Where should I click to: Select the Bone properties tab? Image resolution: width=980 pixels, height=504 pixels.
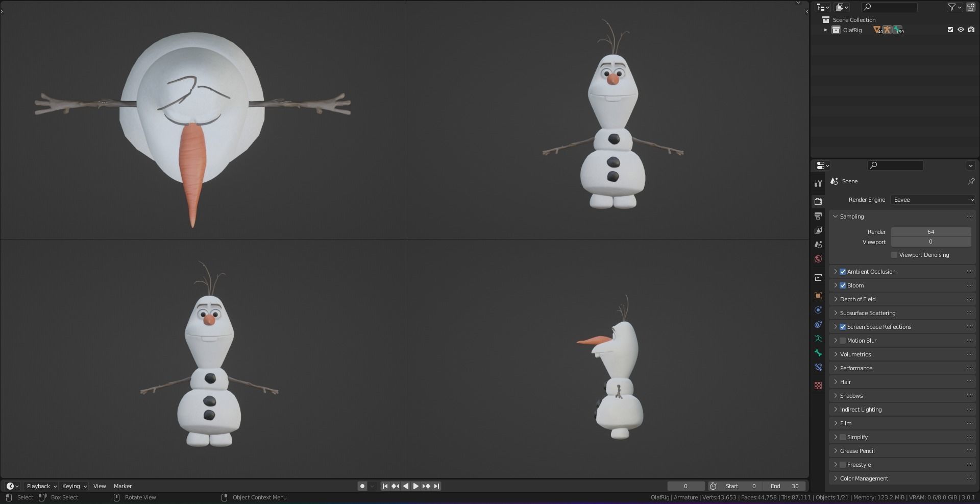tap(818, 353)
